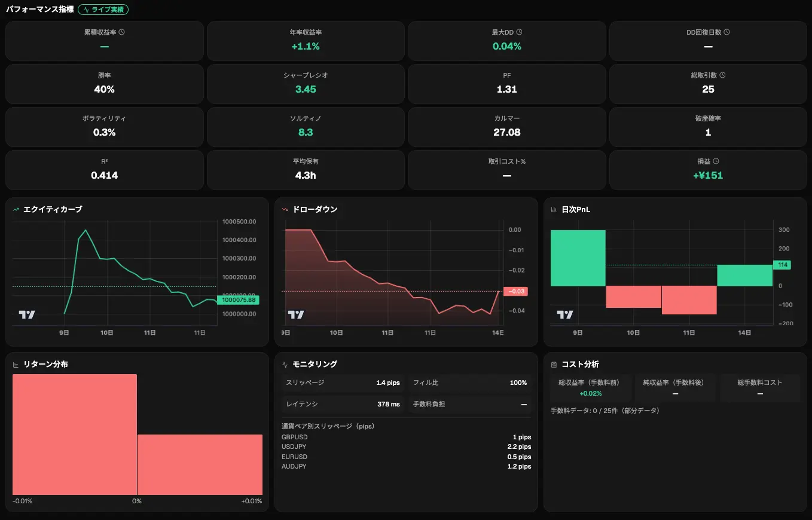Image resolution: width=812 pixels, height=520 pixels.
Task: Click the USDJPY slippage row
Action: [x=406, y=446]
